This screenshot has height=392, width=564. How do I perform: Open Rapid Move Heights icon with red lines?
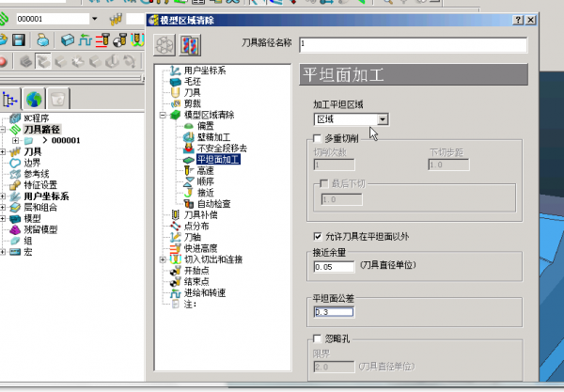pyautogui.click(x=102, y=39)
